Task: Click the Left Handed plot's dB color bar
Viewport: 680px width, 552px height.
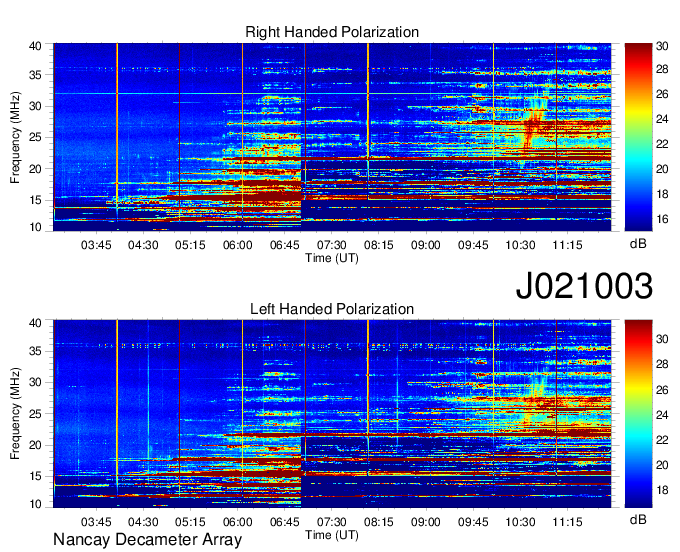Action: [638, 414]
